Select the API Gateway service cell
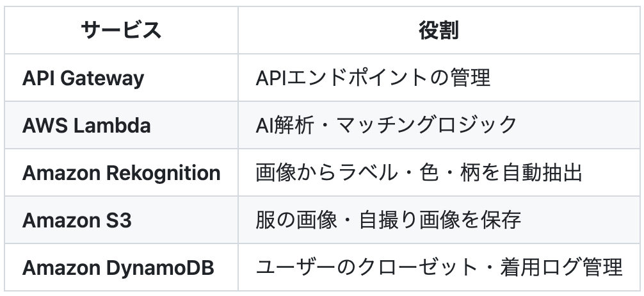This screenshot has height=296, width=644. click(83, 78)
